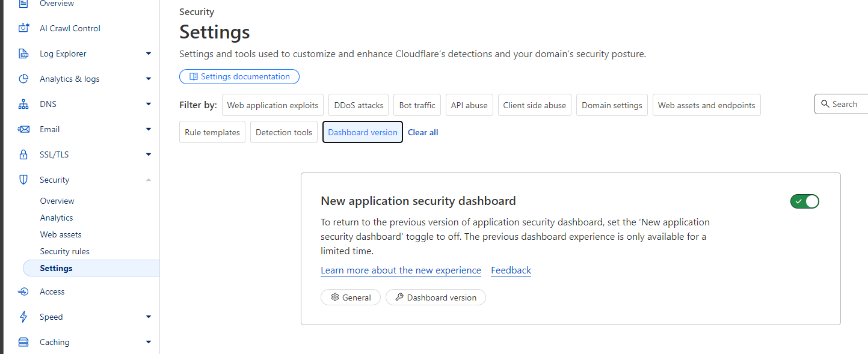Image resolution: width=868 pixels, height=354 pixels.
Task: Click the Caching sidebar icon
Action: point(23,342)
